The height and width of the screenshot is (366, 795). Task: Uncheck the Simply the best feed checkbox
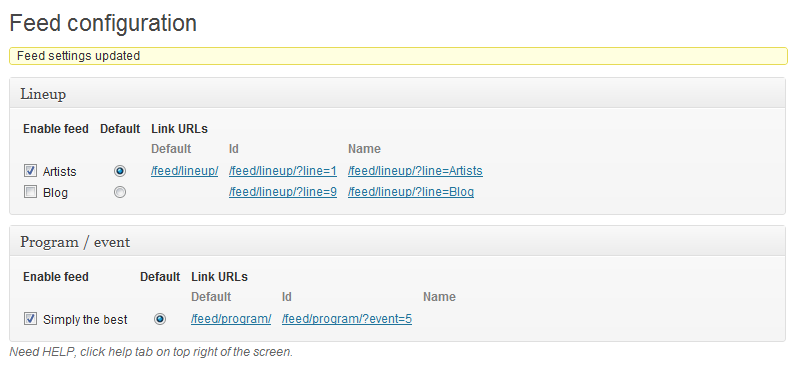[x=31, y=319]
